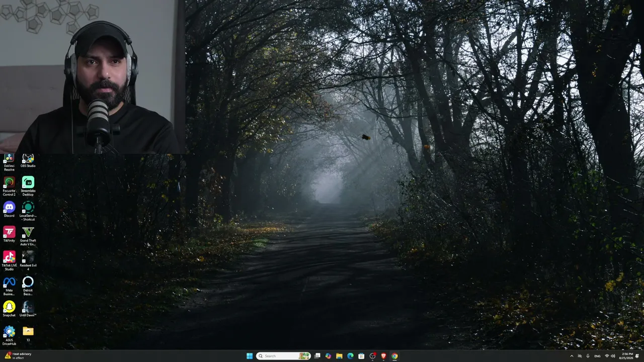Open the clock showing 2:56 PM
644x362 pixels.
pos(627,356)
